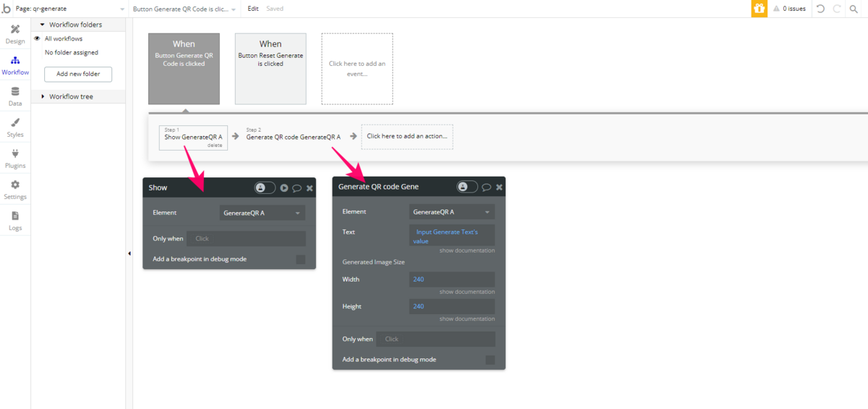Open the Styles tab in the sidebar
Screen dimensions: 868x409
click(15, 127)
